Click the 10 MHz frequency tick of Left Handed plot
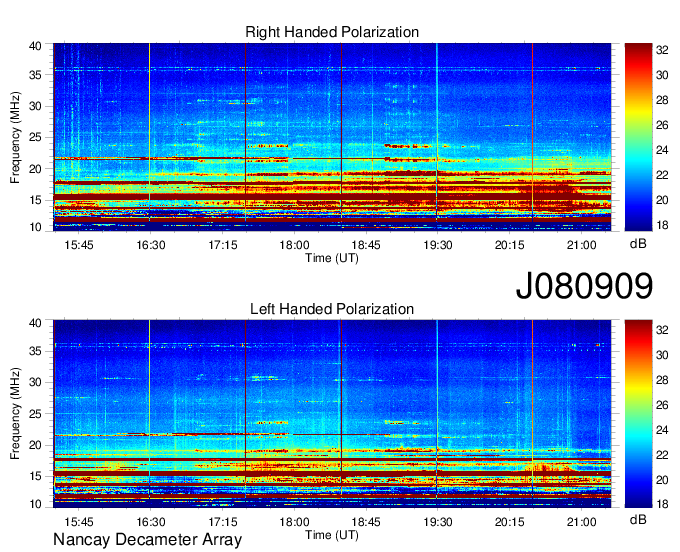Screen dimensions: 680x552 click(x=35, y=504)
